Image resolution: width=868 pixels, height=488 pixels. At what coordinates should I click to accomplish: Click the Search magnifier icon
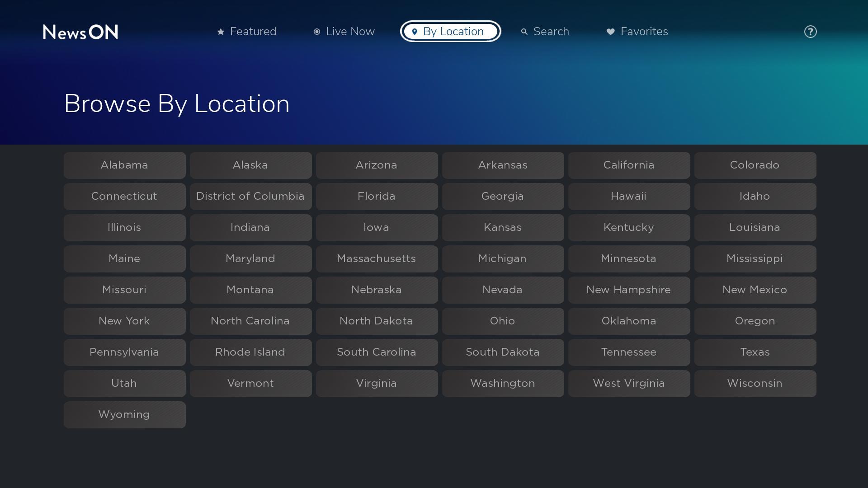(524, 32)
